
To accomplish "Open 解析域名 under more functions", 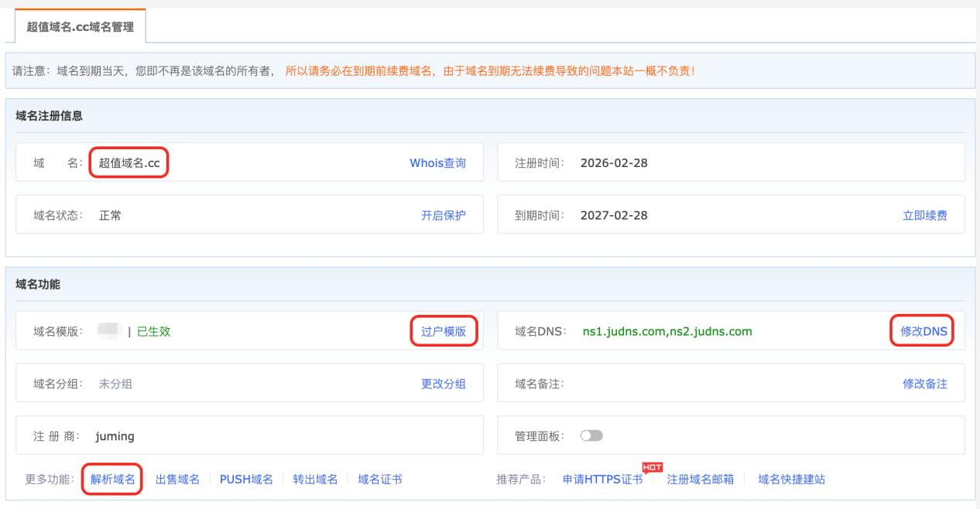I will pos(113,480).
